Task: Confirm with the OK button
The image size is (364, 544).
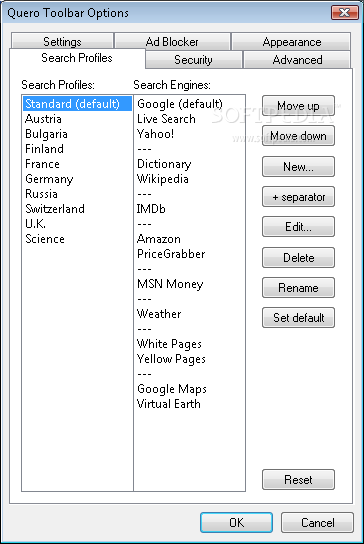Action: coord(236,522)
